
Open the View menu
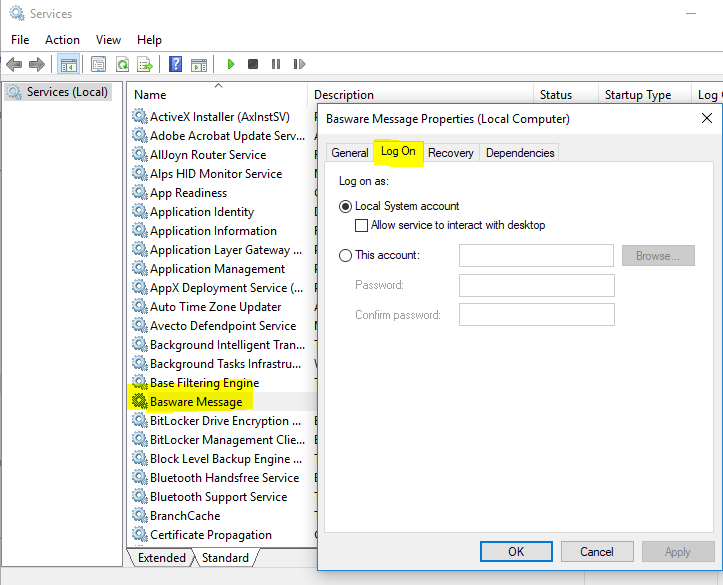[x=108, y=40]
